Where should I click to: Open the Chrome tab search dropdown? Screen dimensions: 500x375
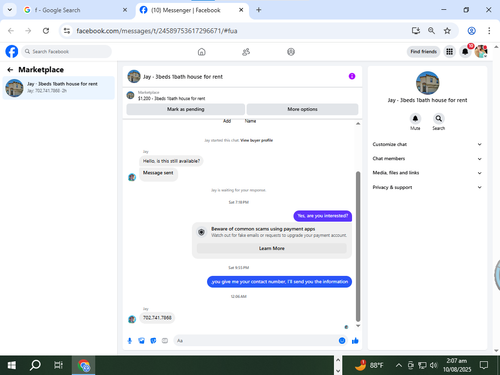[x=10, y=10]
